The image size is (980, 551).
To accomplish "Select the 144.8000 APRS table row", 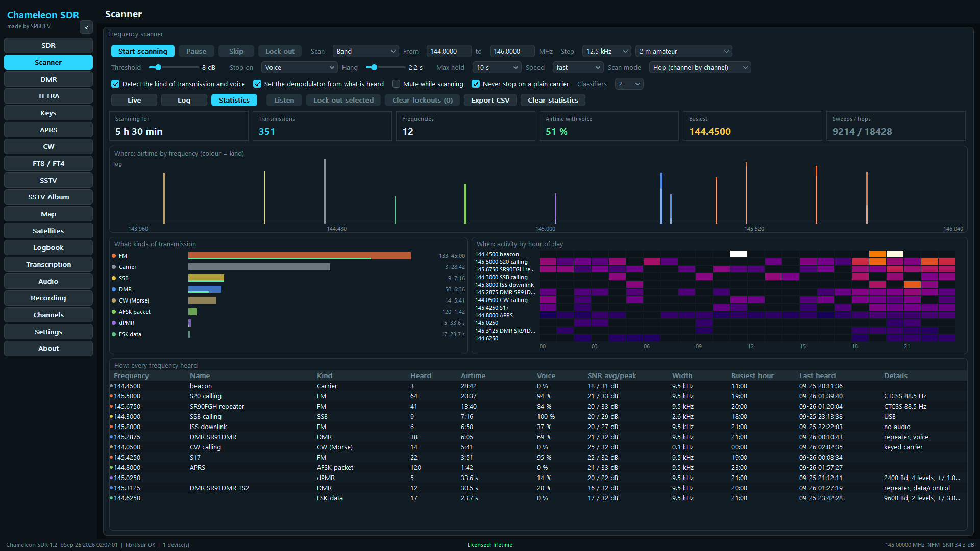I will click(538, 468).
